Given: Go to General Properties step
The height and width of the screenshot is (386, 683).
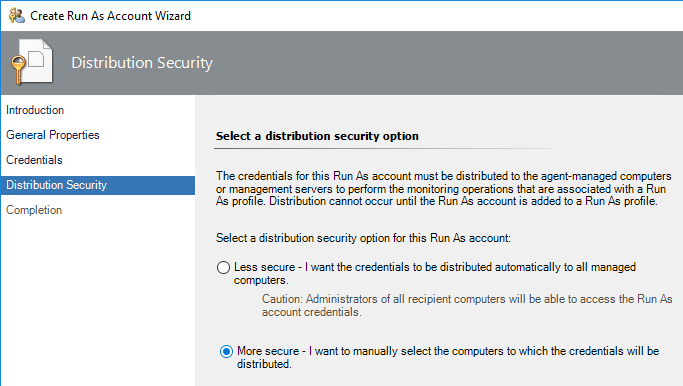Looking at the screenshot, I should click(53, 135).
